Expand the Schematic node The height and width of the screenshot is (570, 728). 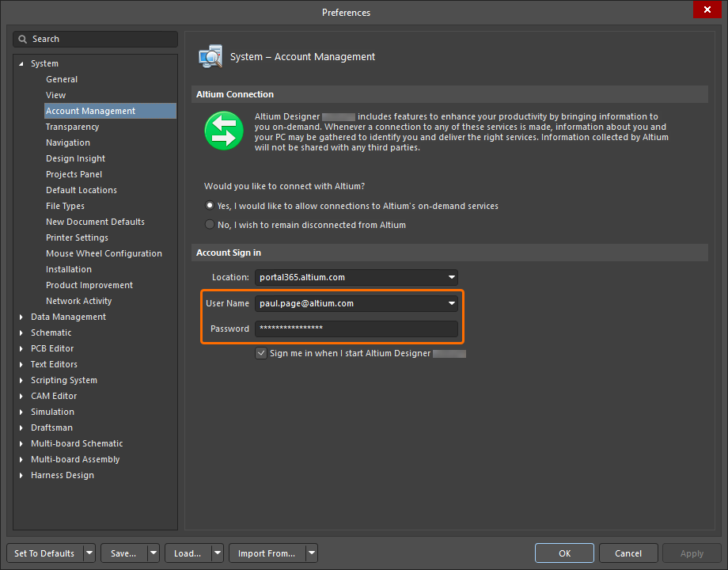[21, 332]
